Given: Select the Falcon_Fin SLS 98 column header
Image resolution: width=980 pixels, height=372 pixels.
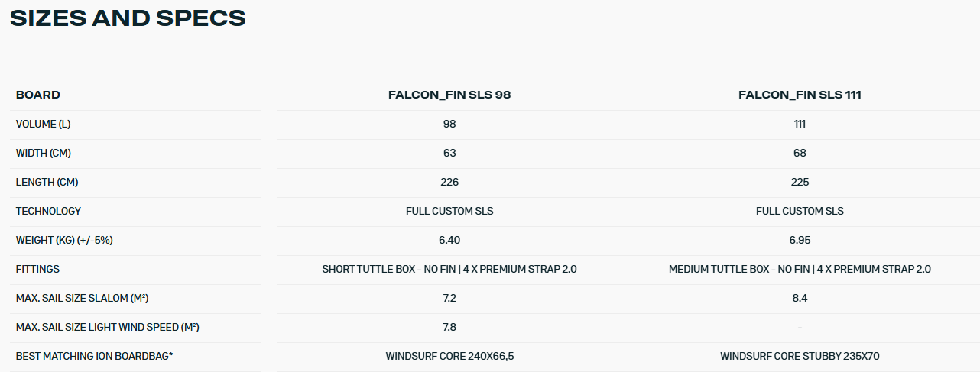Looking at the screenshot, I should coord(449,95).
